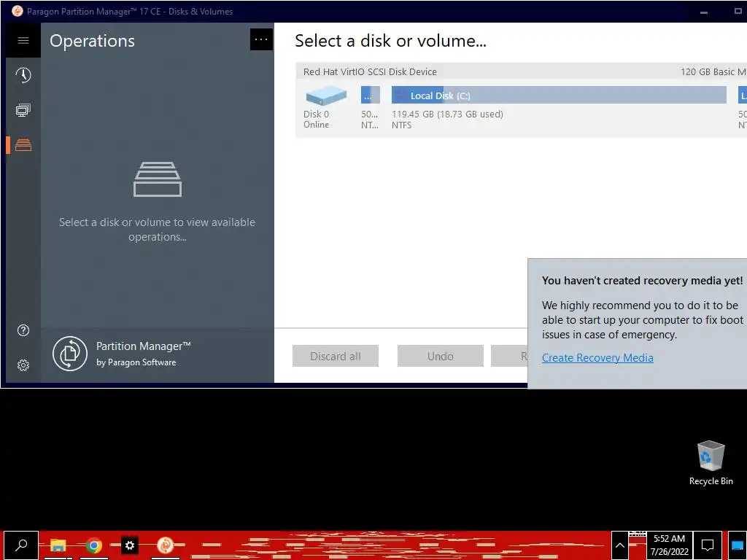Image resolution: width=747 pixels, height=560 pixels.
Task: Click the Discard all button
Action: [x=336, y=356]
